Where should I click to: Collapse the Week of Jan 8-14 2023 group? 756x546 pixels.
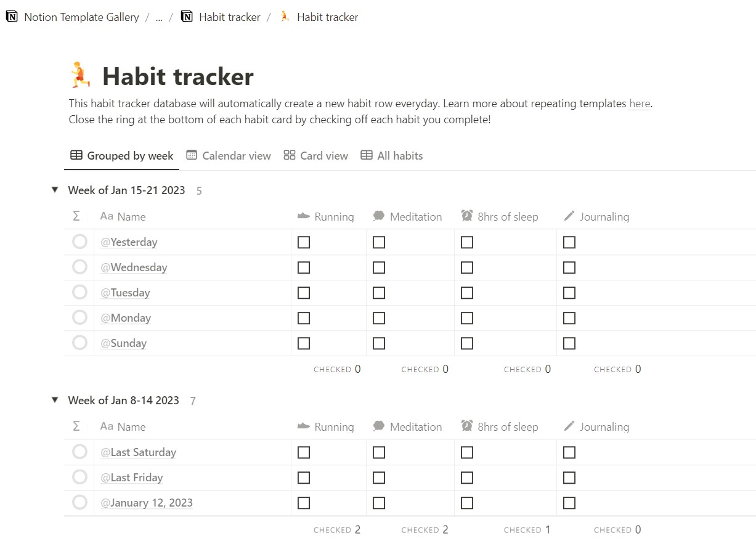(x=55, y=401)
